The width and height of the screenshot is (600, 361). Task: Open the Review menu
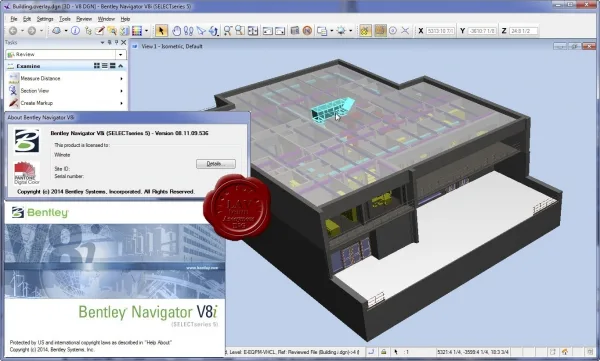(84, 19)
